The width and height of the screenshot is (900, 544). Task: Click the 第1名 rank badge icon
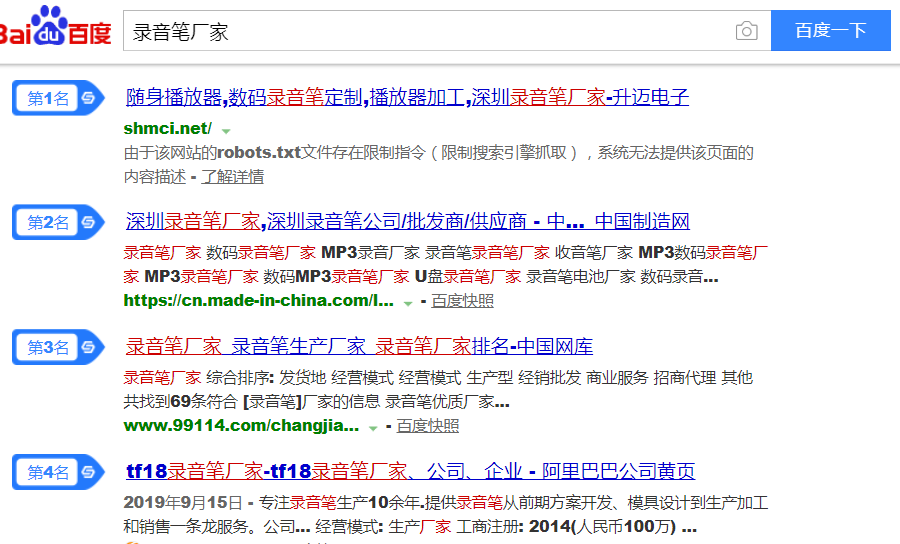(58, 98)
